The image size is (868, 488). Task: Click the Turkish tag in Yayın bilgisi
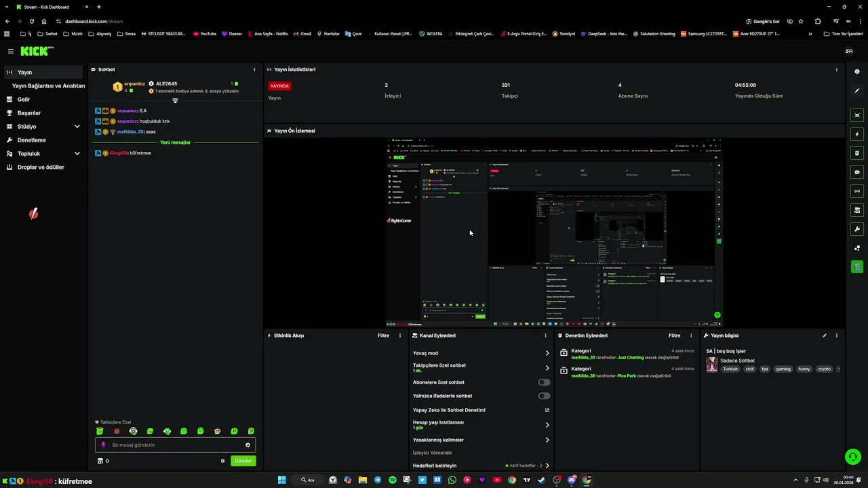click(730, 369)
